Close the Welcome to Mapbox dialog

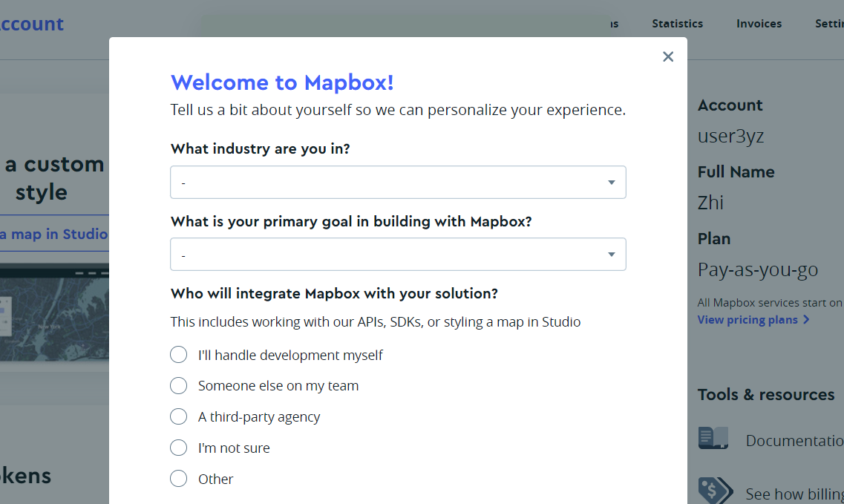(x=668, y=56)
